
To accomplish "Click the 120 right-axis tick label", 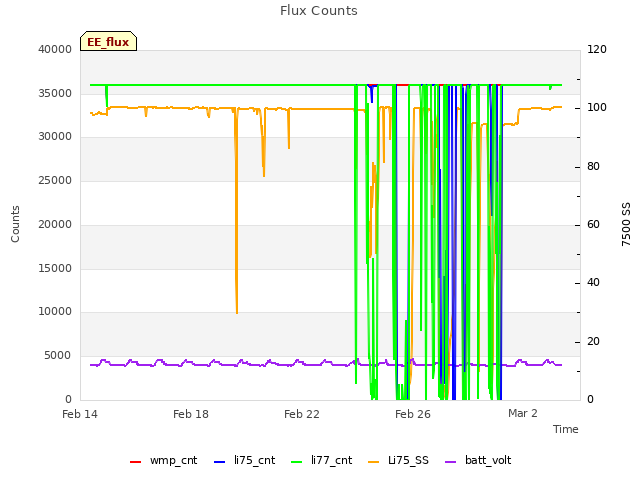I will pos(597,49).
